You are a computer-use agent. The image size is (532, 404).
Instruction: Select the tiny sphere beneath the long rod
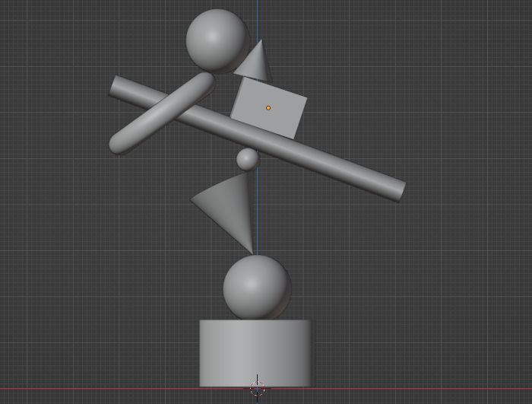point(247,159)
